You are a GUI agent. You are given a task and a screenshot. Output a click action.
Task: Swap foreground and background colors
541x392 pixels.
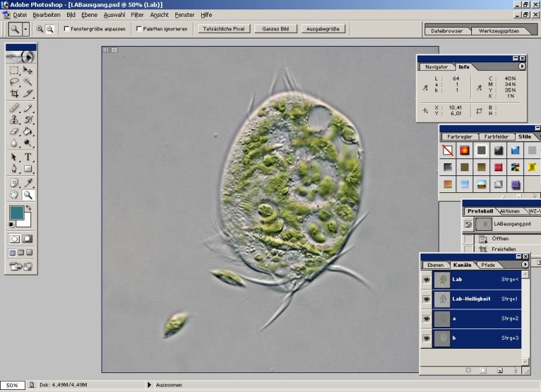[28, 208]
